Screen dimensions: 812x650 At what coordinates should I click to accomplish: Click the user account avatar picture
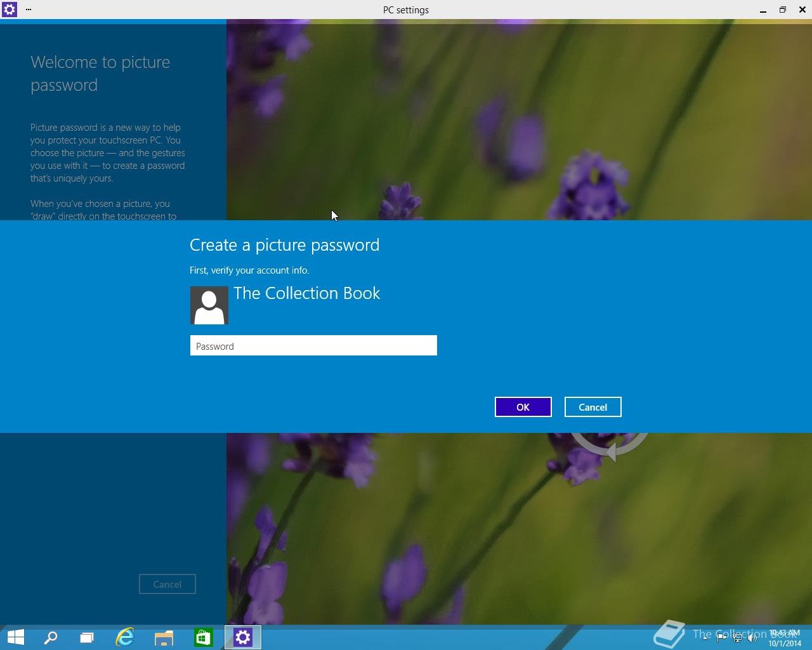[x=209, y=305]
